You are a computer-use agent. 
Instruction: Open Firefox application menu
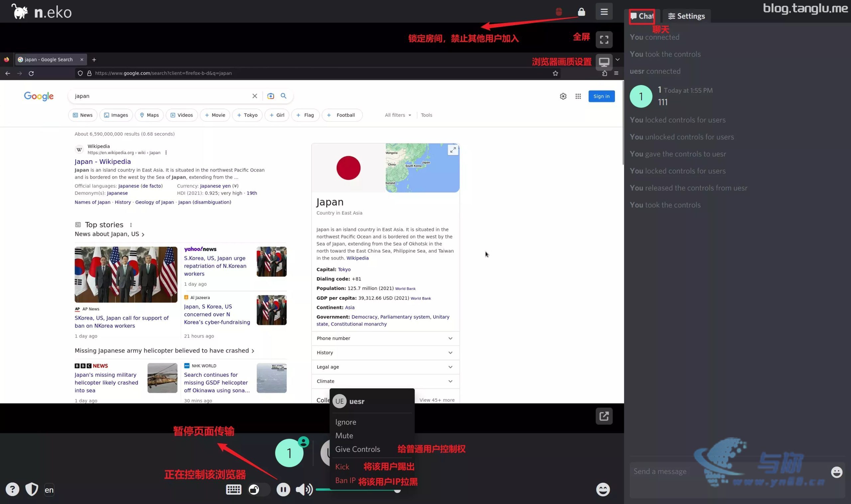(x=616, y=73)
